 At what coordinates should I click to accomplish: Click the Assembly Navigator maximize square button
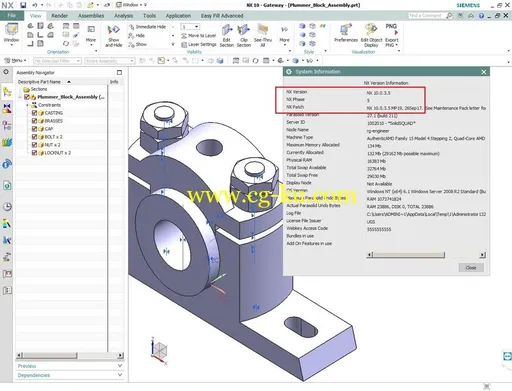point(119,72)
